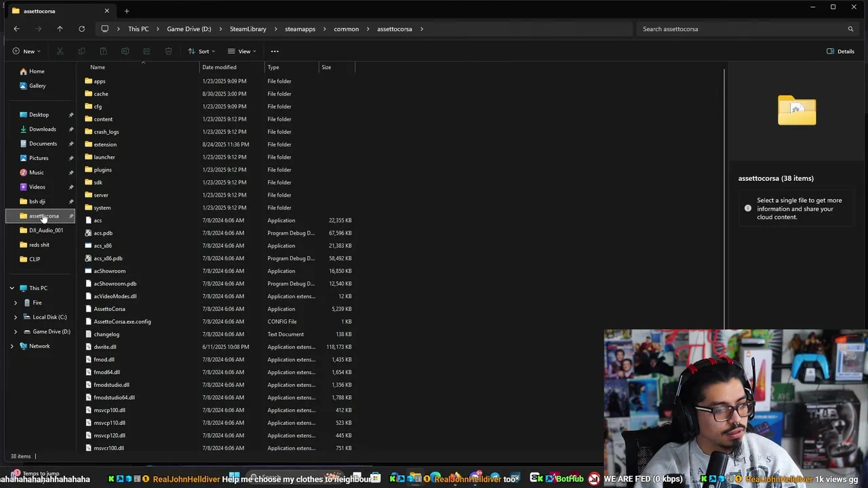Close the assettocorsa tab
868x488 pixels.
pos(106,11)
